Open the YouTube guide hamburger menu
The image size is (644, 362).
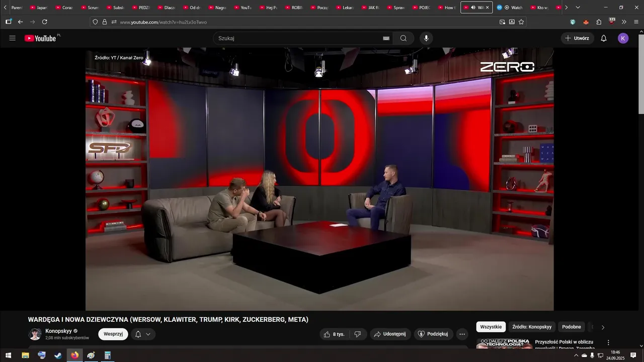pyautogui.click(x=13, y=38)
